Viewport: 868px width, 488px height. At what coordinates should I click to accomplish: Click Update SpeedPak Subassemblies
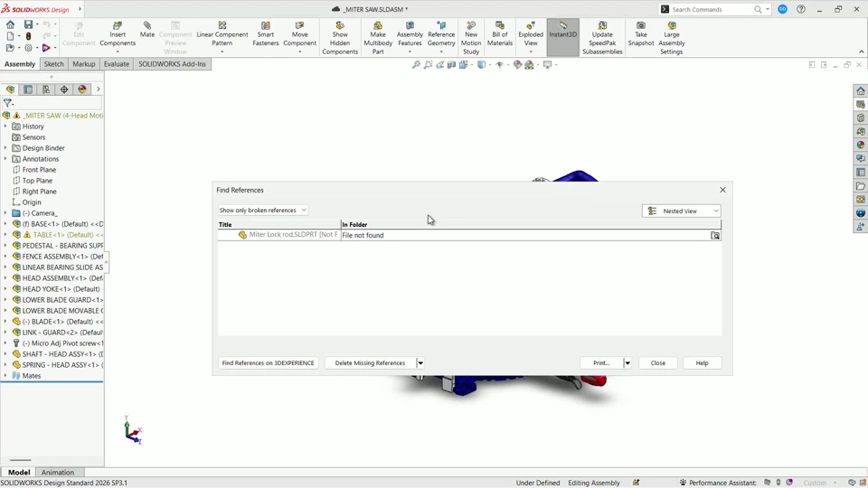tap(602, 38)
